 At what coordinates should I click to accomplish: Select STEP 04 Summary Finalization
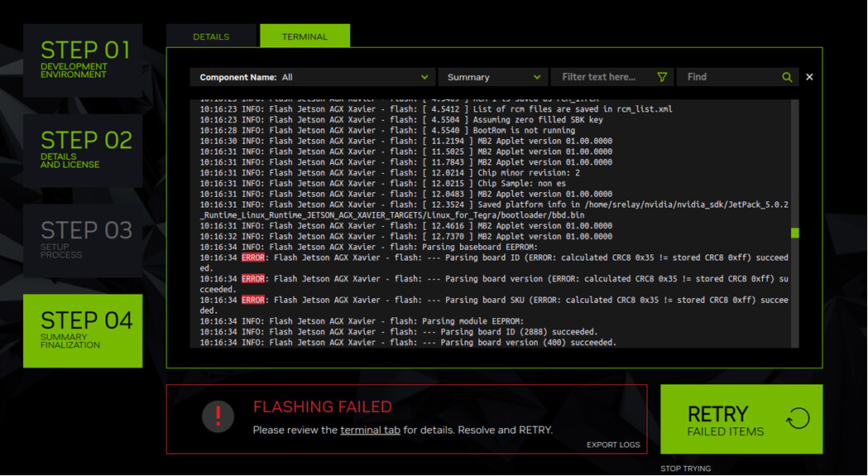(x=83, y=331)
